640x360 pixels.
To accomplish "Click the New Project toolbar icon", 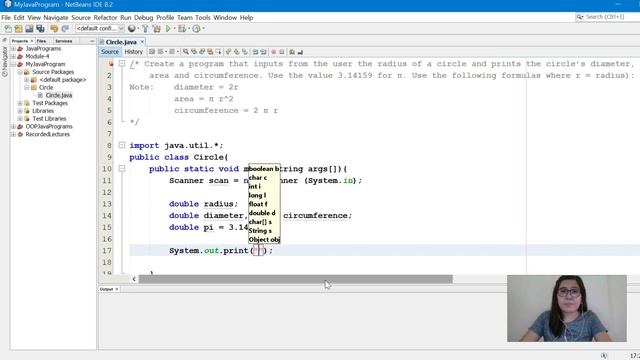I will tap(18, 29).
